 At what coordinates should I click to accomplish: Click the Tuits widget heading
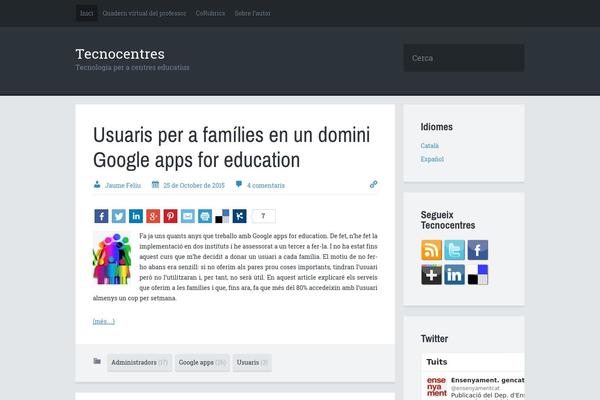tap(437, 362)
